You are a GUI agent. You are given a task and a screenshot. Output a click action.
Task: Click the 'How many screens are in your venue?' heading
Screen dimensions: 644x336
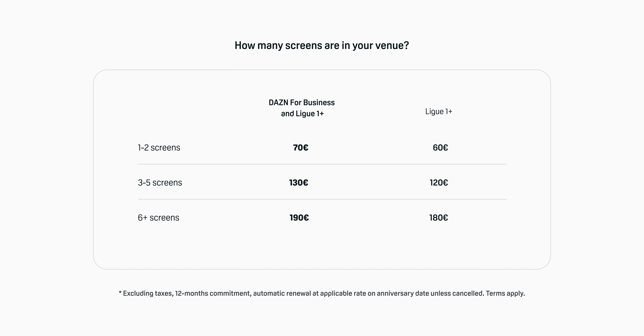pyautogui.click(x=322, y=46)
